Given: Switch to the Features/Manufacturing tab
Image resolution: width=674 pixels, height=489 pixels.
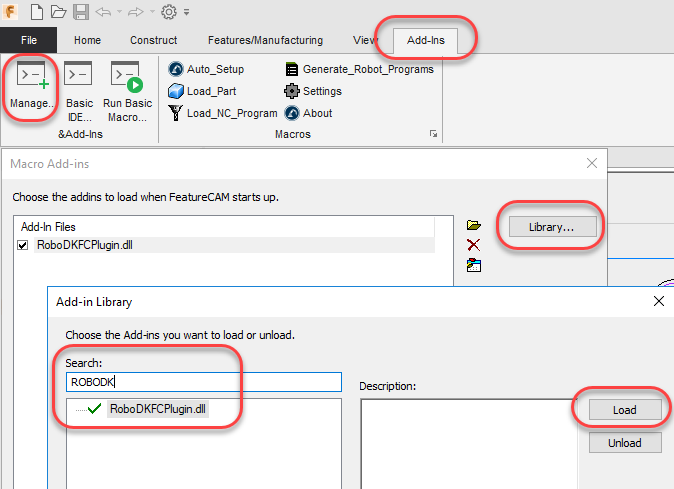Looking at the screenshot, I should [x=265, y=40].
